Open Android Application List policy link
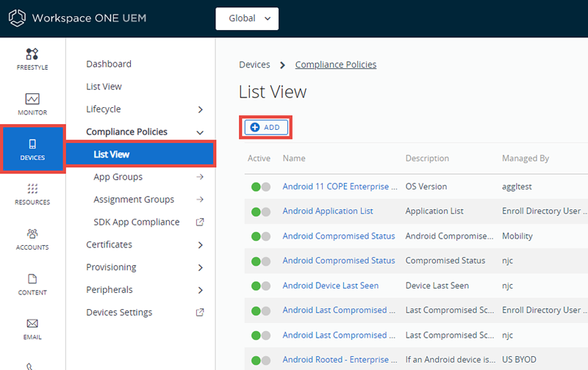588x370 pixels. click(328, 211)
